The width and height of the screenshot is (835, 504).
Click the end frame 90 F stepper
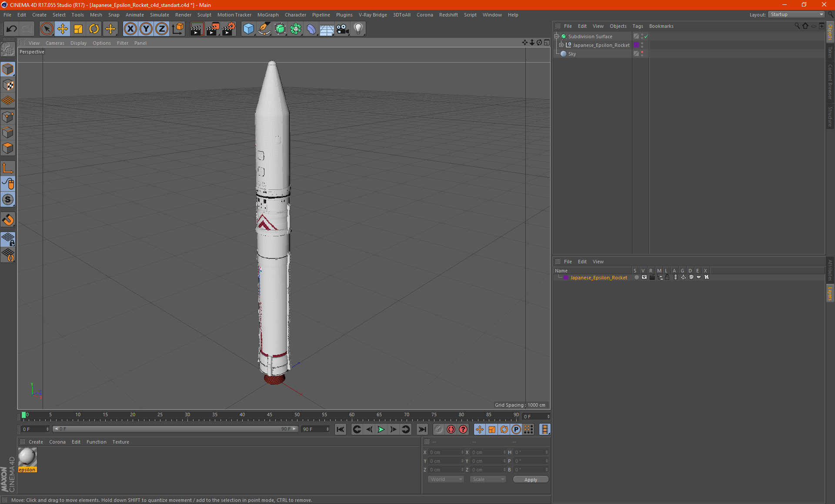328,429
